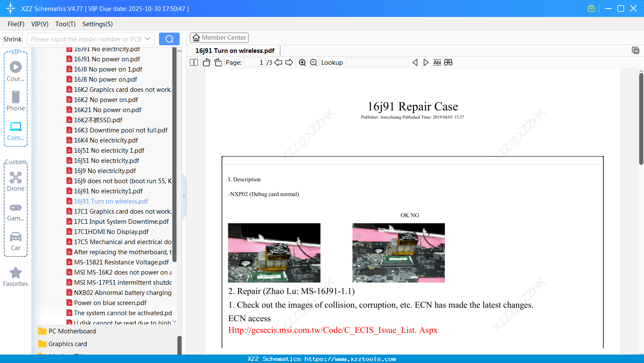644x363 pixels.
Task: Click the yellow toolbox icon in title bar
Action: (591, 8)
